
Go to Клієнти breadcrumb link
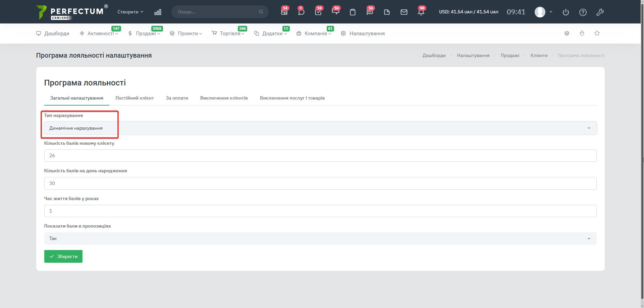click(x=539, y=55)
